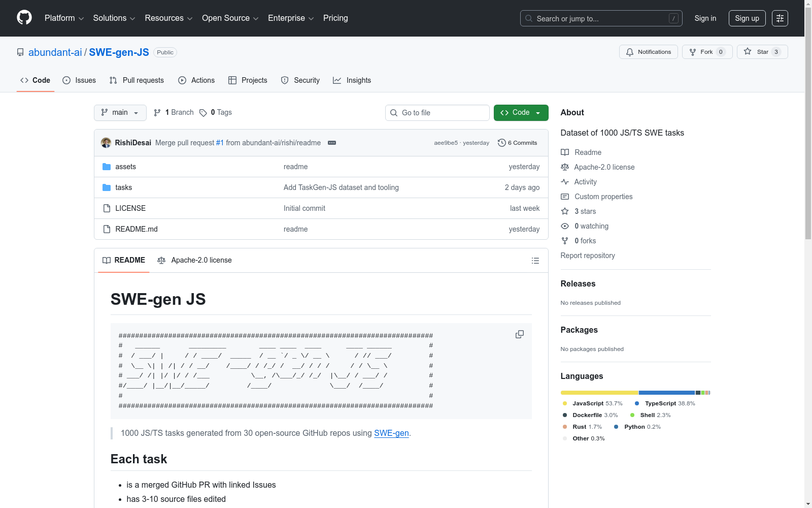Image resolution: width=812 pixels, height=508 pixels.
Task: Open the 'Add TaskGen-JS dataset and tooling' commit
Action: (x=341, y=187)
